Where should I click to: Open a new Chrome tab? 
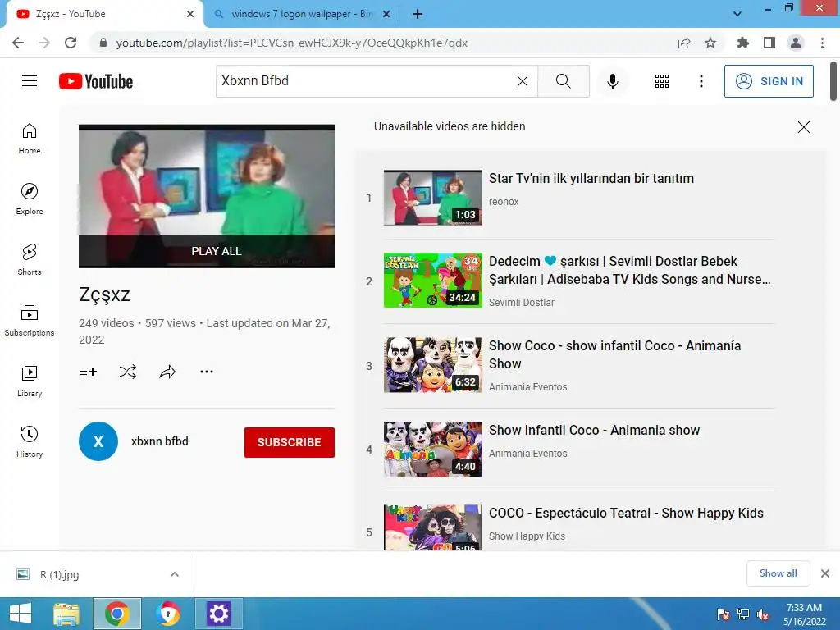click(418, 14)
